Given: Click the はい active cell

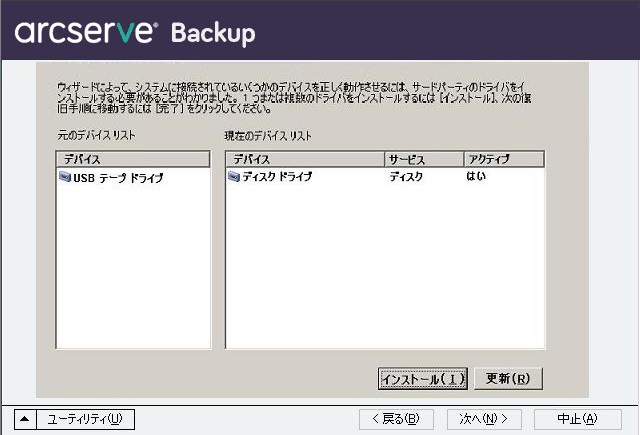Looking at the screenshot, I should coord(476,176).
